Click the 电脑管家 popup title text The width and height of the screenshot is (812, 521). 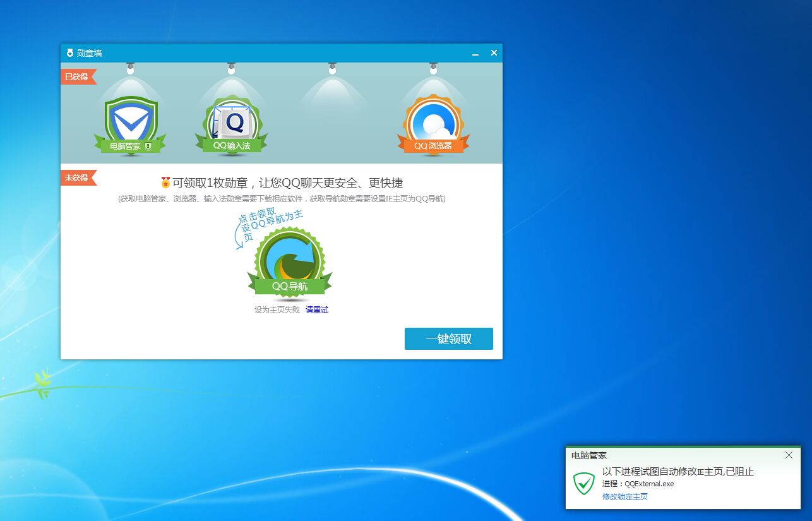589,455
